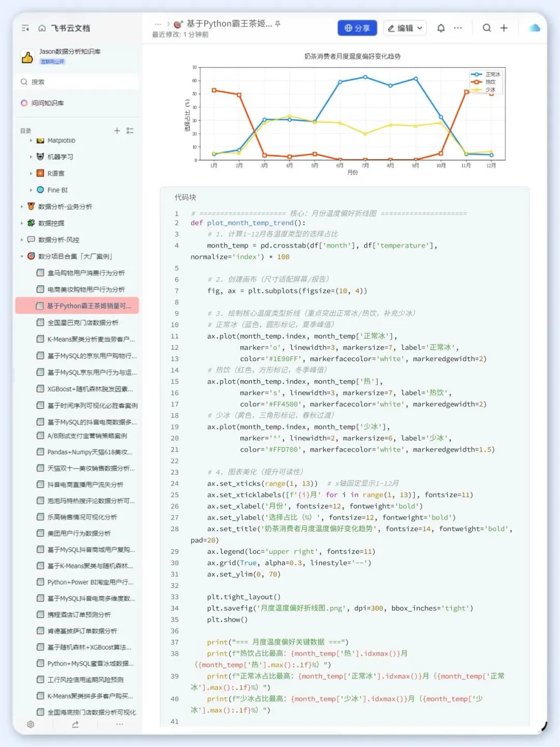Expand the R语言 tree node

[31, 173]
